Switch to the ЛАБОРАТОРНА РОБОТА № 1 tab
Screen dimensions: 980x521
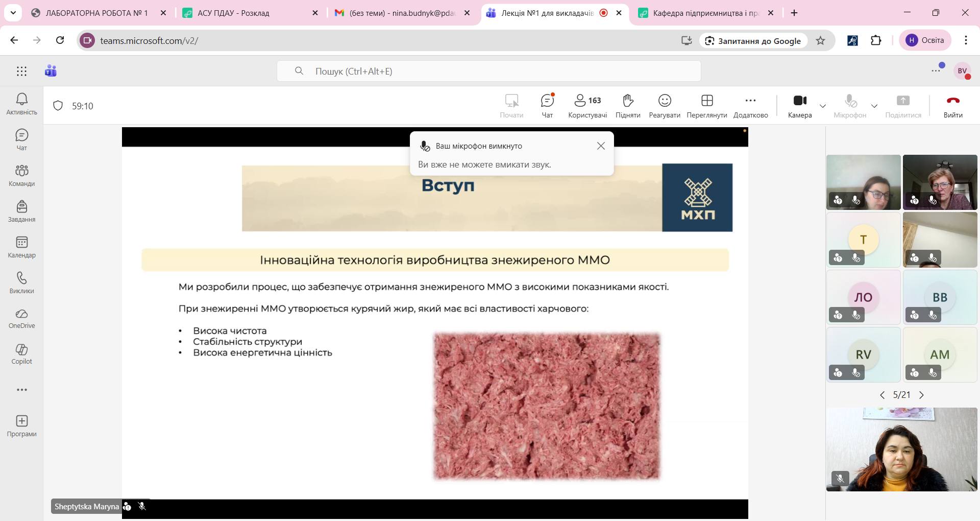[96, 13]
